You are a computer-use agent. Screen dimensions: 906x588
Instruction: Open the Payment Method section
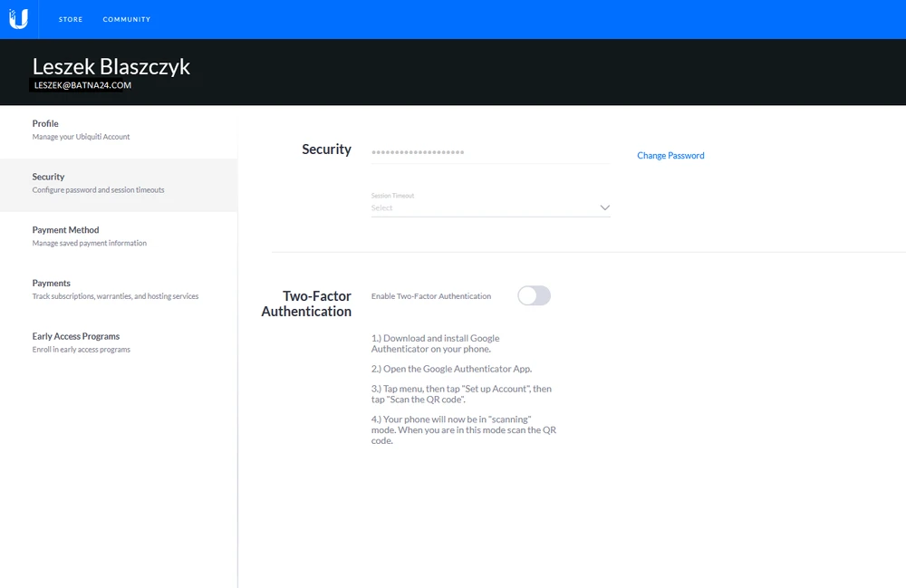(65, 230)
